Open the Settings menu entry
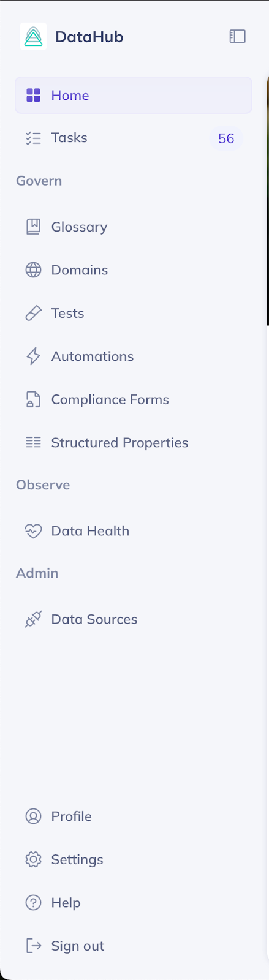Screen dimensions: 269x980 134,859
